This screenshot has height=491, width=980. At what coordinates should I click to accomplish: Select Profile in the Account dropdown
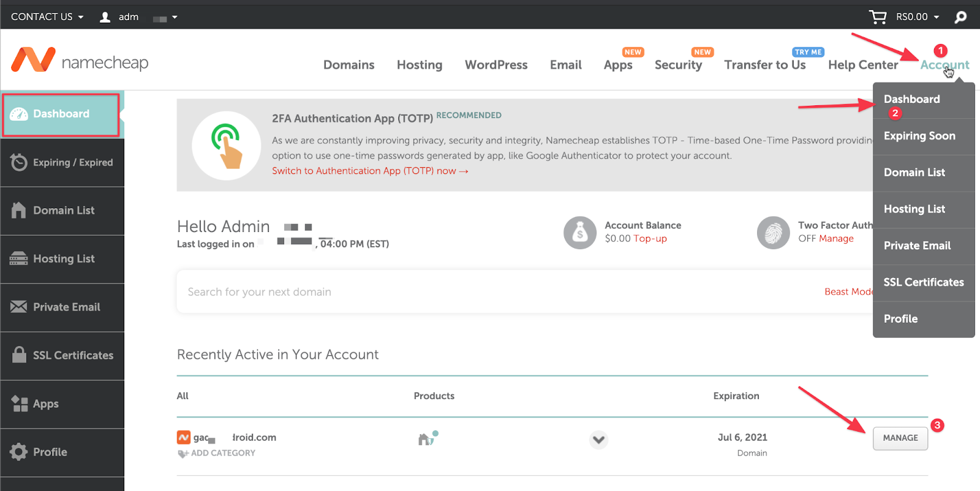(x=924, y=319)
